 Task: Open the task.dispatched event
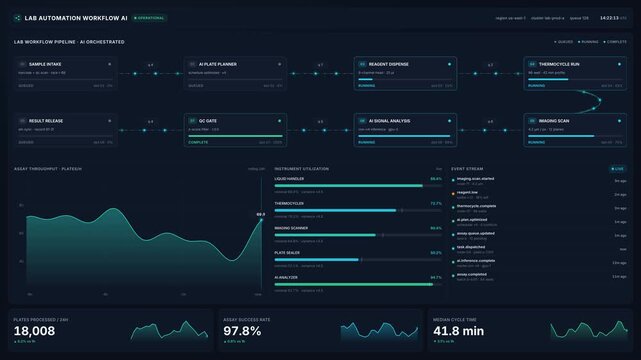539,249
